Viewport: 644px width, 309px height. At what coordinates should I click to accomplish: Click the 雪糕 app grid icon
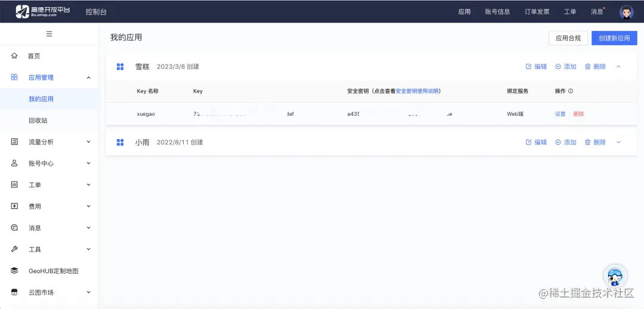[120, 67]
